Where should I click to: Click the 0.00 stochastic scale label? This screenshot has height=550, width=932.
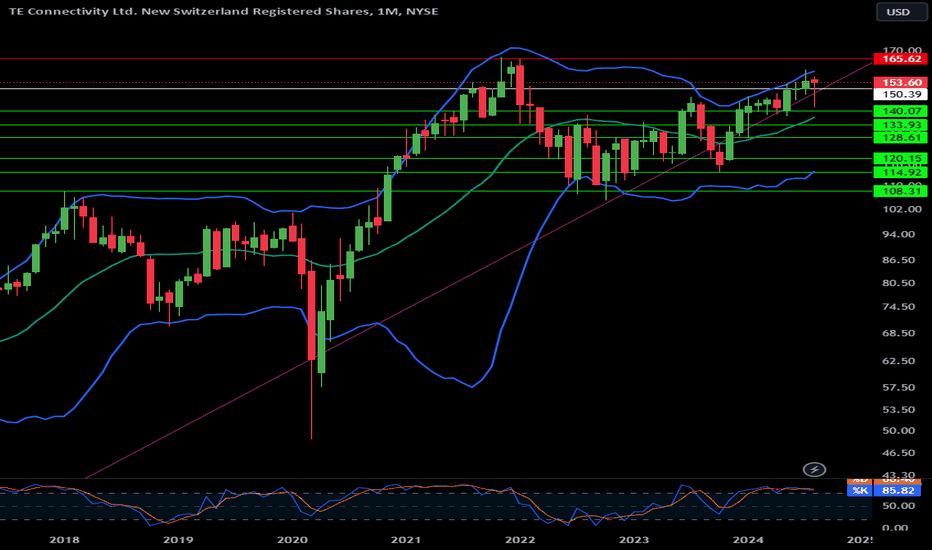point(896,528)
